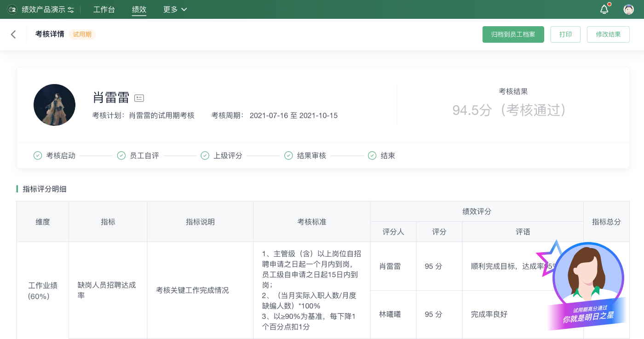The image size is (644, 339).
Task: Click the switch icon beside 绩效产品演示
Action: tap(71, 10)
